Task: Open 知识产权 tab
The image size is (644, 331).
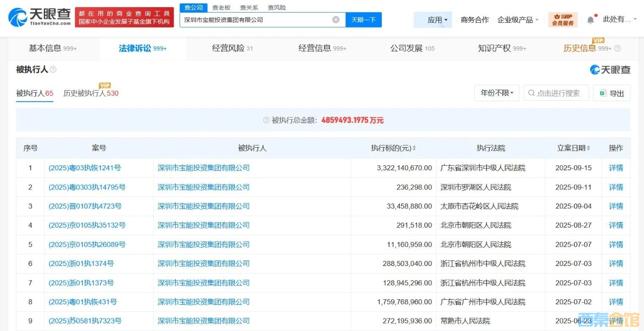Action: click(502, 48)
